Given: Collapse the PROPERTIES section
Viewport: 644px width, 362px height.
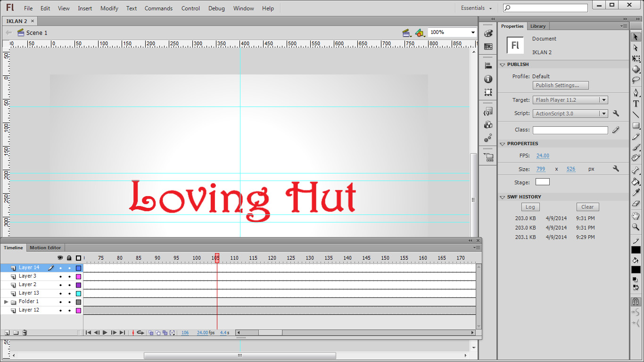Looking at the screenshot, I should pyautogui.click(x=503, y=144).
